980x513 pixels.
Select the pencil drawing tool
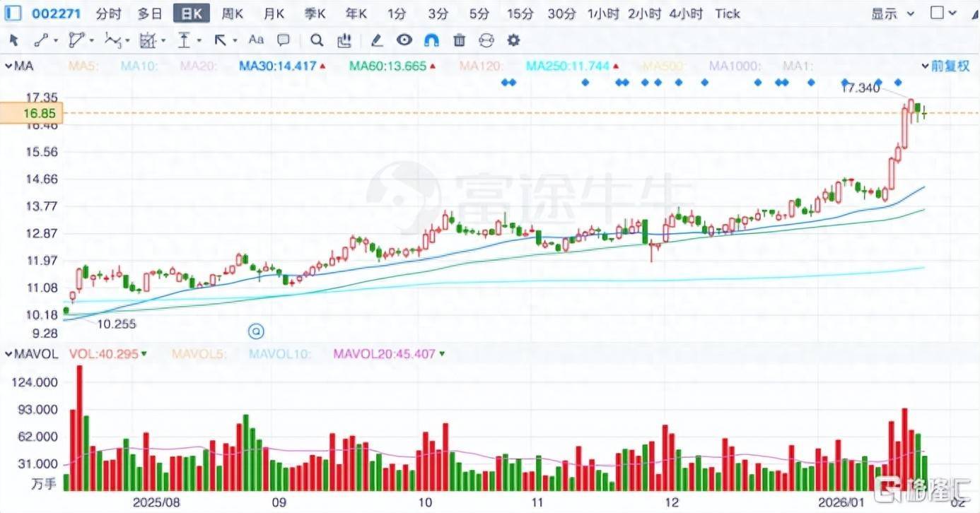tap(377, 40)
